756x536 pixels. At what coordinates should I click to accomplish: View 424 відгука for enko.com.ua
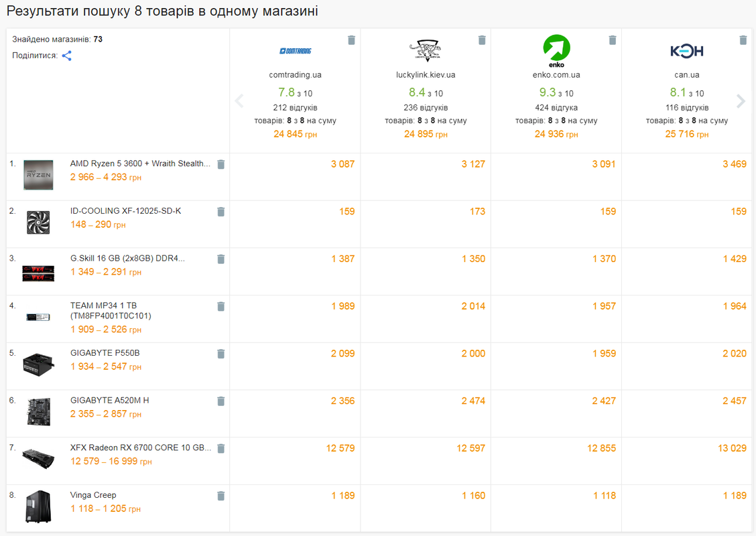[x=556, y=107]
